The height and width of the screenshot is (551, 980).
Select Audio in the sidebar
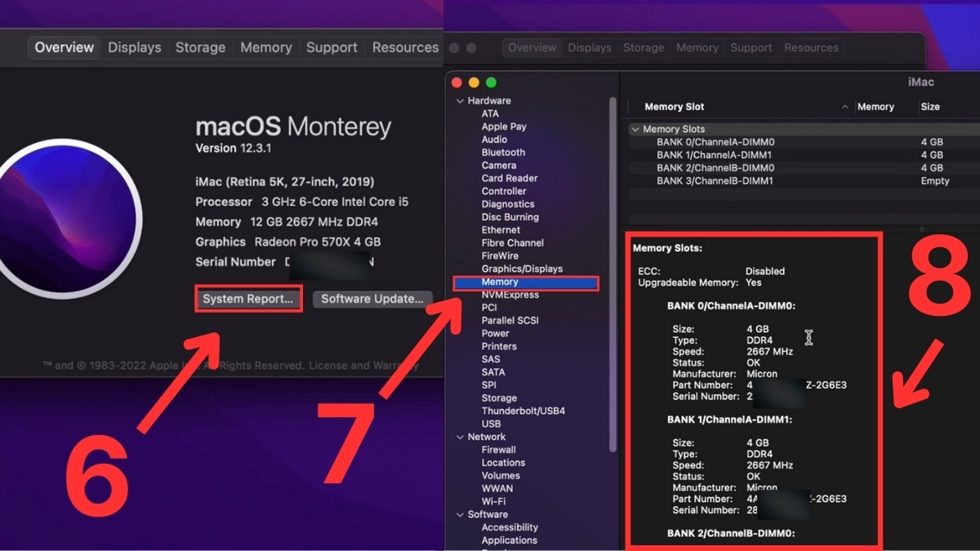494,140
